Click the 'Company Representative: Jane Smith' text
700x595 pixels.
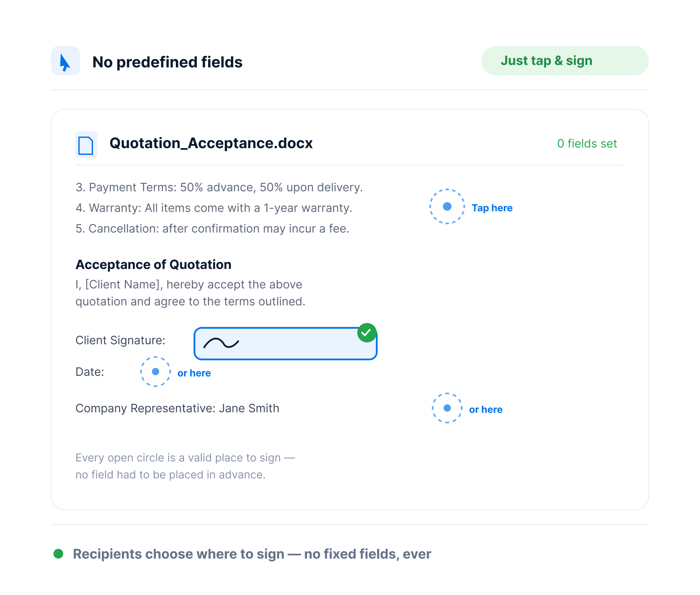pyautogui.click(x=177, y=408)
